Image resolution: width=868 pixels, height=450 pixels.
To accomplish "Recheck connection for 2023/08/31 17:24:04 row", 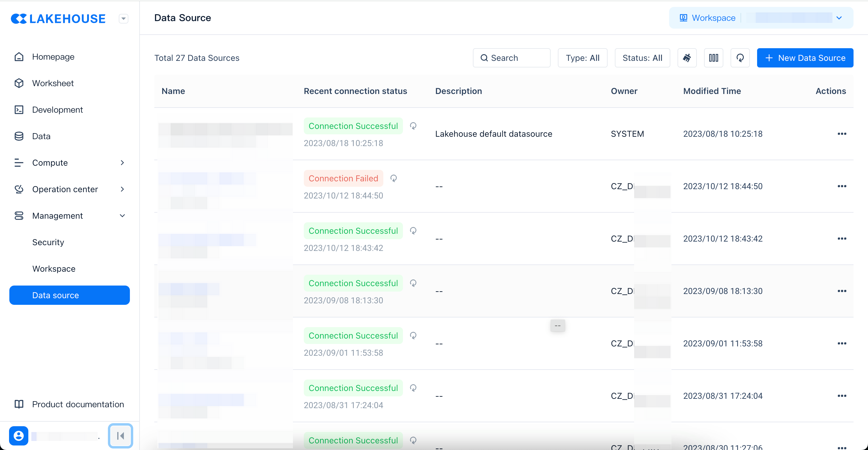I will tap(413, 388).
